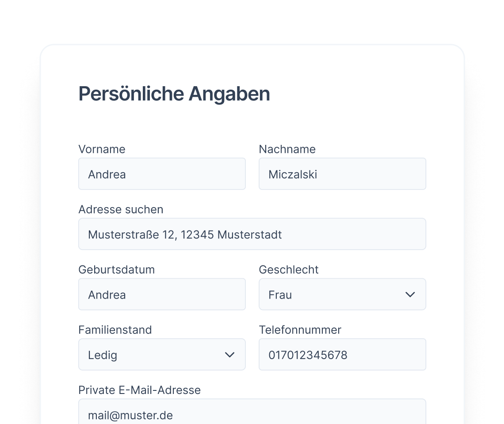Click the Telefonnummer field showing "017012345678"
Image resolution: width=504 pixels, height=424 pixels.
coord(343,354)
